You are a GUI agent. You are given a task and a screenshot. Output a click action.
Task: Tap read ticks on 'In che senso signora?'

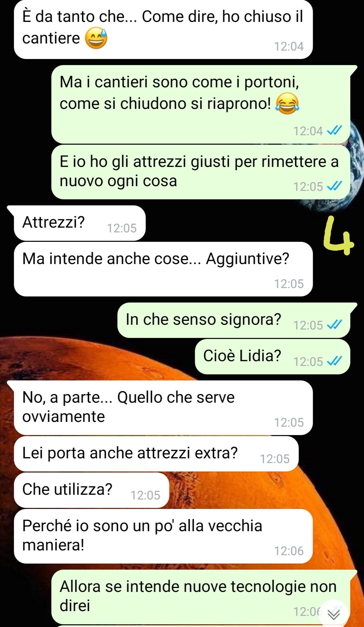[334, 325]
